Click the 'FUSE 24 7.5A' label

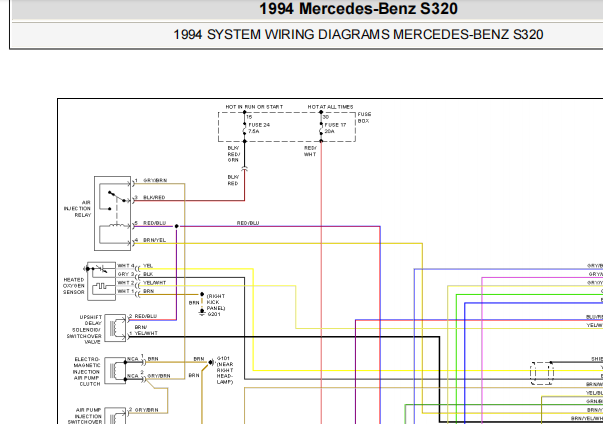click(x=259, y=128)
